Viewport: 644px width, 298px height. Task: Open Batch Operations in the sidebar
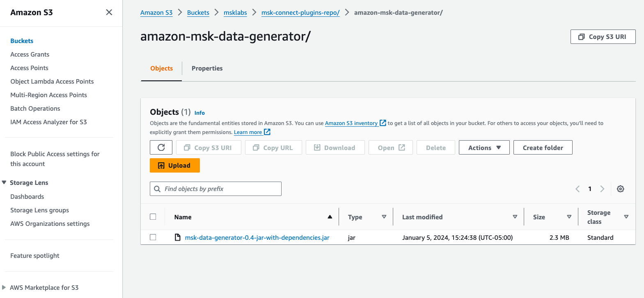(x=35, y=109)
